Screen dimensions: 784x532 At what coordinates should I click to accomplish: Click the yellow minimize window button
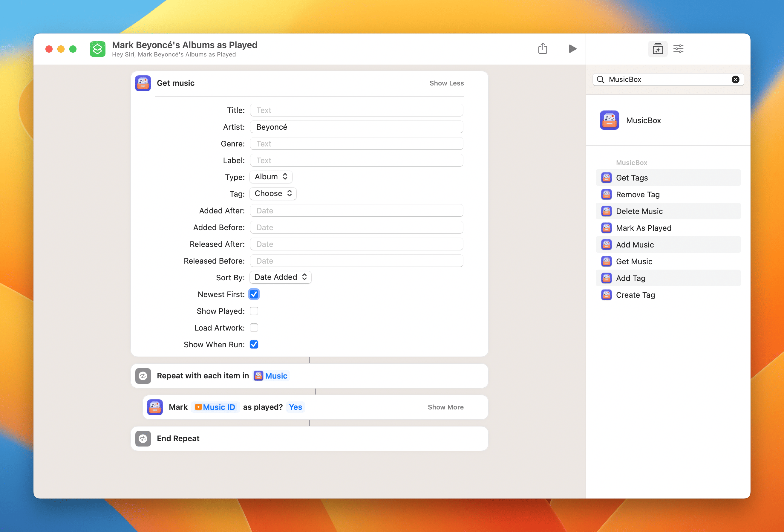tap(61, 49)
